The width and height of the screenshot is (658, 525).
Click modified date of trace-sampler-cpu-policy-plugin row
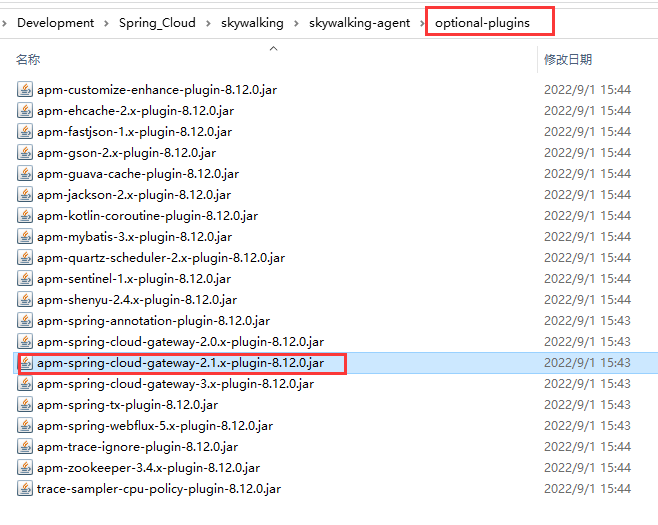click(x=587, y=488)
